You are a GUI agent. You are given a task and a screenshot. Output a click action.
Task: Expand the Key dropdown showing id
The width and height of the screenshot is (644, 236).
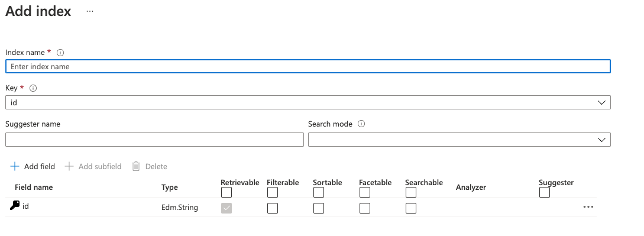tap(308, 102)
